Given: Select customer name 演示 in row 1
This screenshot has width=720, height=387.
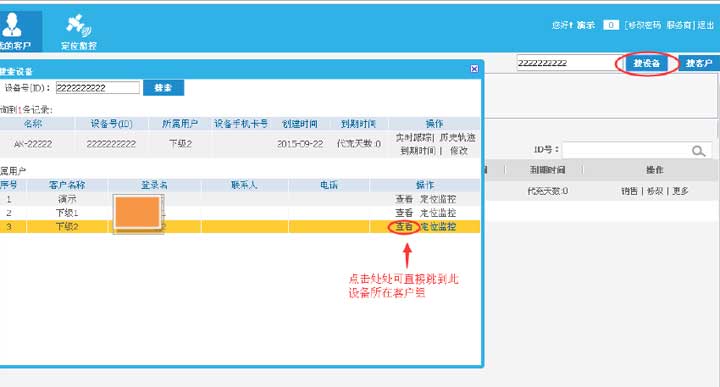Looking at the screenshot, I should click(x=67, y=199).
